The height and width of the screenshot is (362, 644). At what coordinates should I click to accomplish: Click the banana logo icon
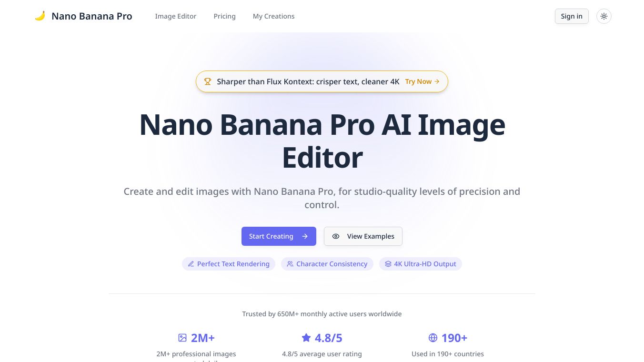click(x=40, y=16)
